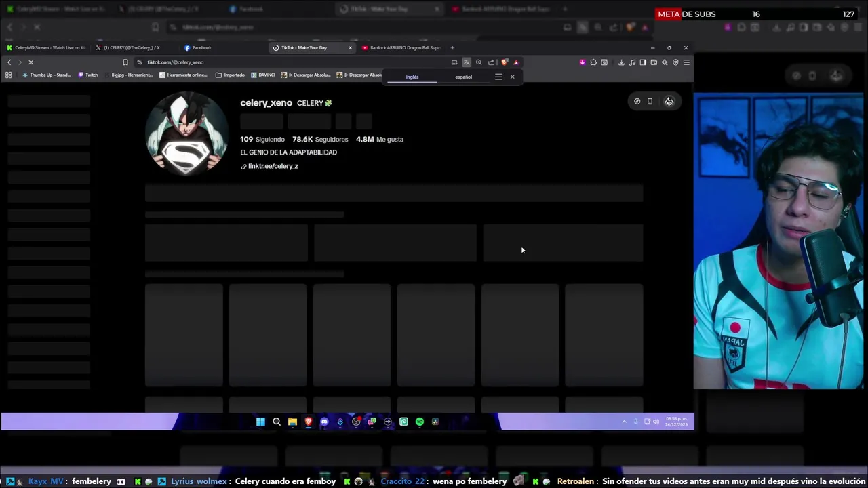The width and height of the screenshot is (868, 488).
Task: Open a new browser tab
Action: 452,47
